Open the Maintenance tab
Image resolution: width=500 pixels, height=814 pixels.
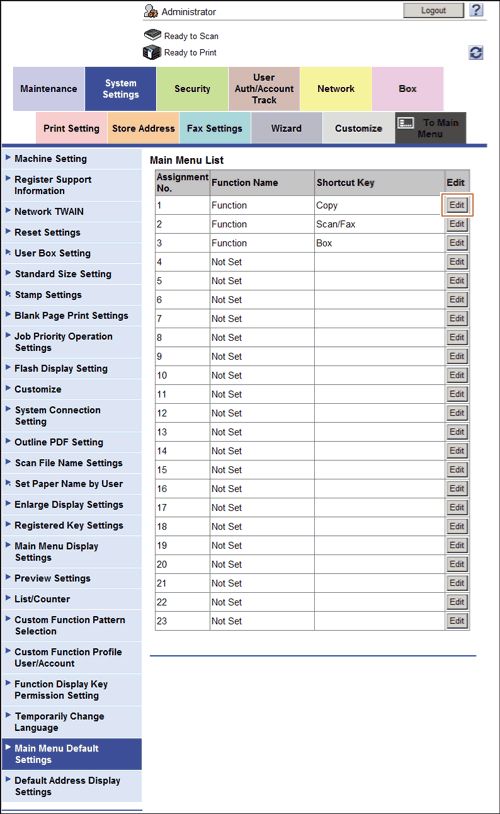[49, 89]
